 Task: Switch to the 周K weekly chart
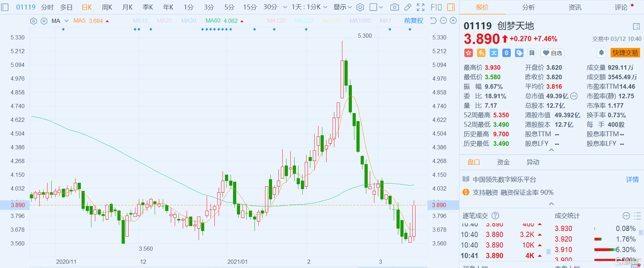click(x=107, y=7)
